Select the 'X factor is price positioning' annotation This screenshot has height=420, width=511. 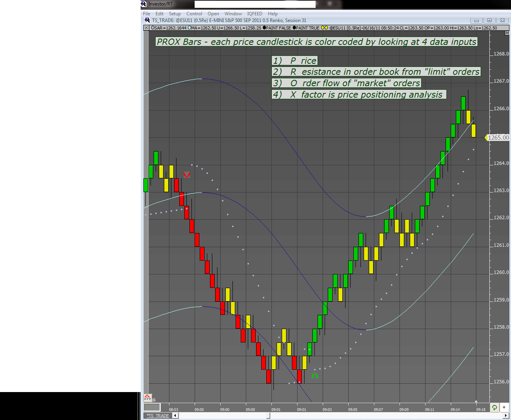pos(359,94)
